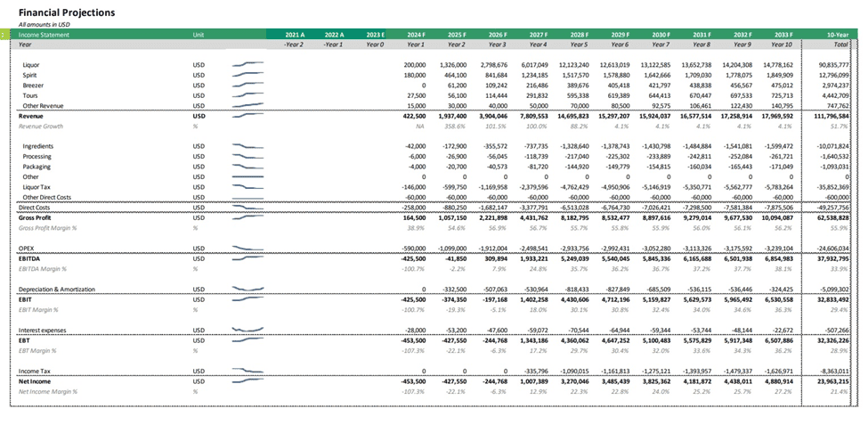Select the 'EBT Margin %' label
Screen dimensions: 868x425
[x=37, y=350]
